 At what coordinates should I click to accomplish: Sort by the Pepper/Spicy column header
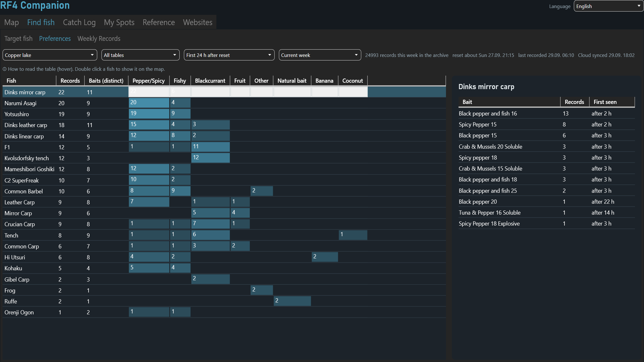tap(148, 81)
